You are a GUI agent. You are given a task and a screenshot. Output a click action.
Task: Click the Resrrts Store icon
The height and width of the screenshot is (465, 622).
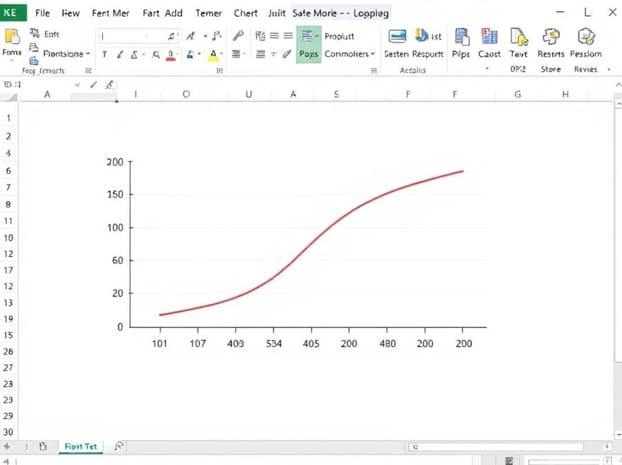[551, 37]
